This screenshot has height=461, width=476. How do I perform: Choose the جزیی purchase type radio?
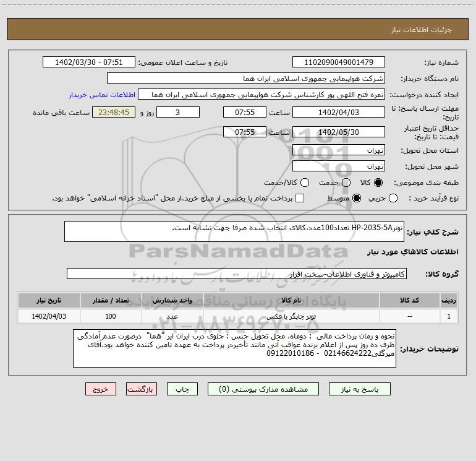click(x=393, y=198)
